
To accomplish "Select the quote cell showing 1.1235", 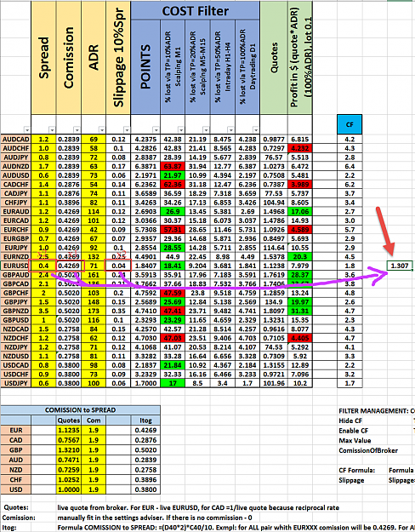I will click(69, 430).
